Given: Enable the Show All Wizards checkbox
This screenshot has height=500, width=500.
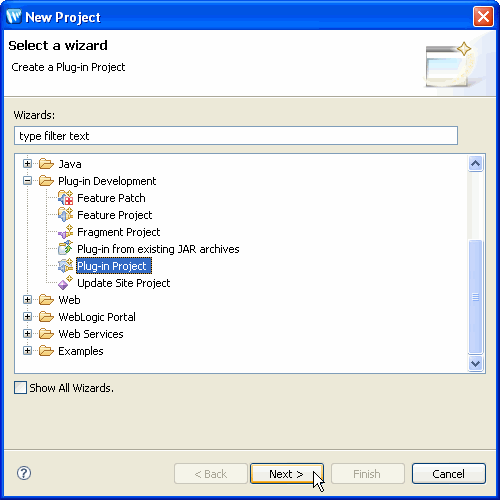Looking at the screenshot, I should pos(20,388).
